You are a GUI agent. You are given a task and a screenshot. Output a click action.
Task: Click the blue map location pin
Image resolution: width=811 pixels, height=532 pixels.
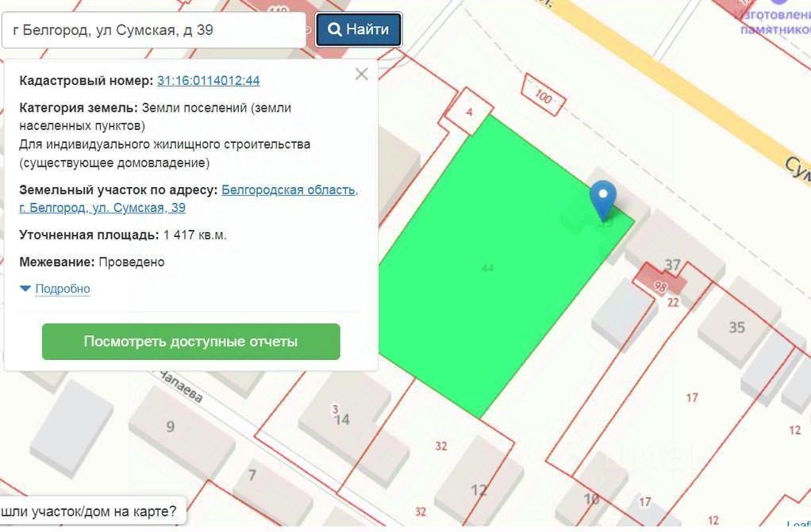(x=603, y=200)
